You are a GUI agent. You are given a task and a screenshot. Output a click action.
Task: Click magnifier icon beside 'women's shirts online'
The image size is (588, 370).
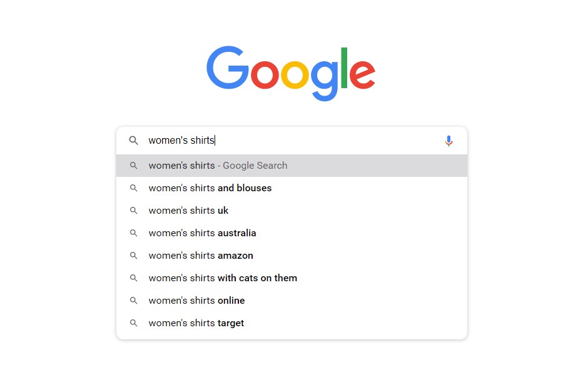[133, 301]
